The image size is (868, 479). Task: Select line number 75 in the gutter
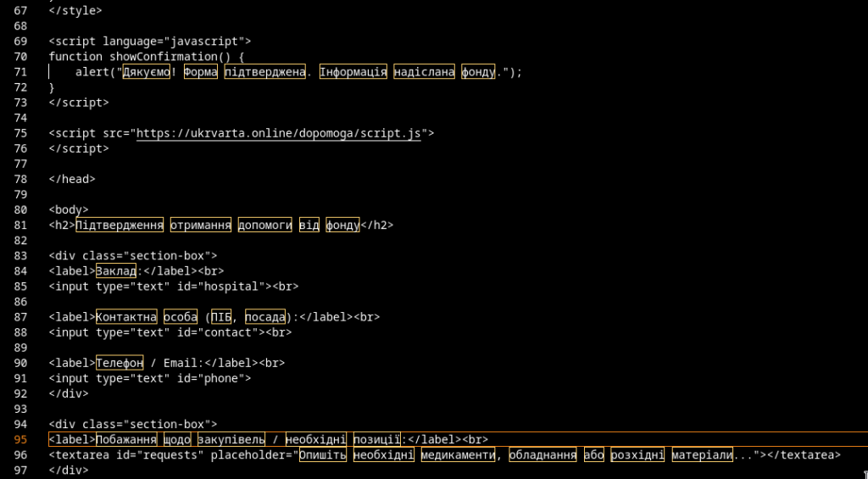20,133
